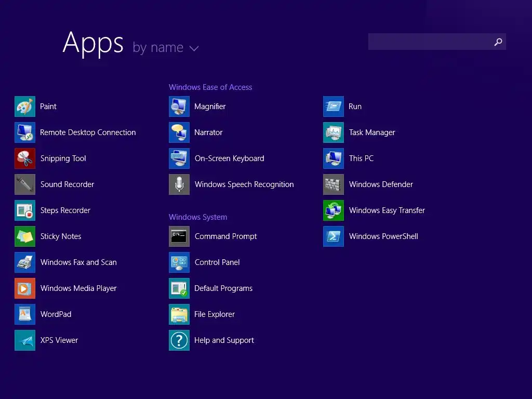Image resolution: width=532 pixels, height=399 pixels.
Task: Open XPS Viewer icon
Action: pyautogui.click(x=25, y=340)
